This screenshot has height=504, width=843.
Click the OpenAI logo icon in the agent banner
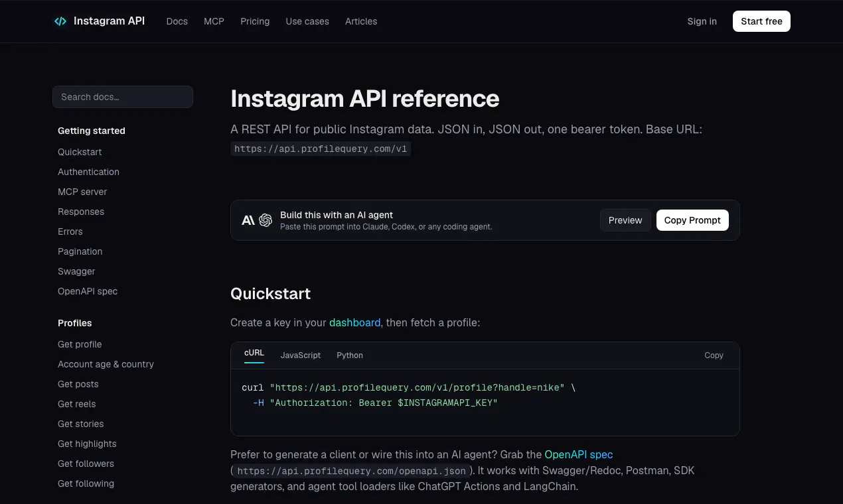(x=266, y=220)
